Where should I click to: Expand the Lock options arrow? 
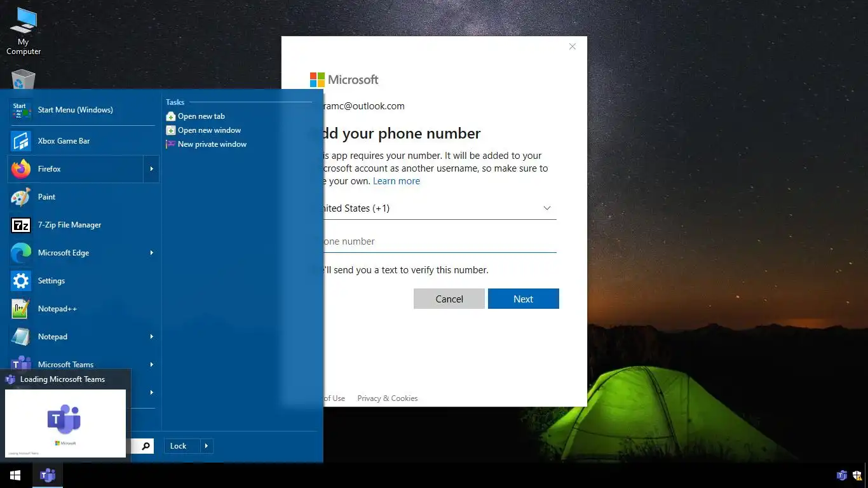[x=207, y=446]
